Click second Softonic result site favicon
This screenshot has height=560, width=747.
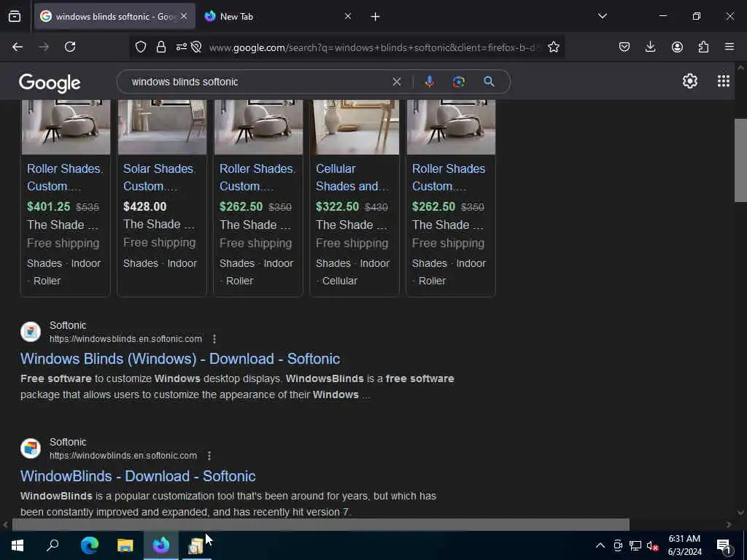pyautogui.click(x=31, y=448)
